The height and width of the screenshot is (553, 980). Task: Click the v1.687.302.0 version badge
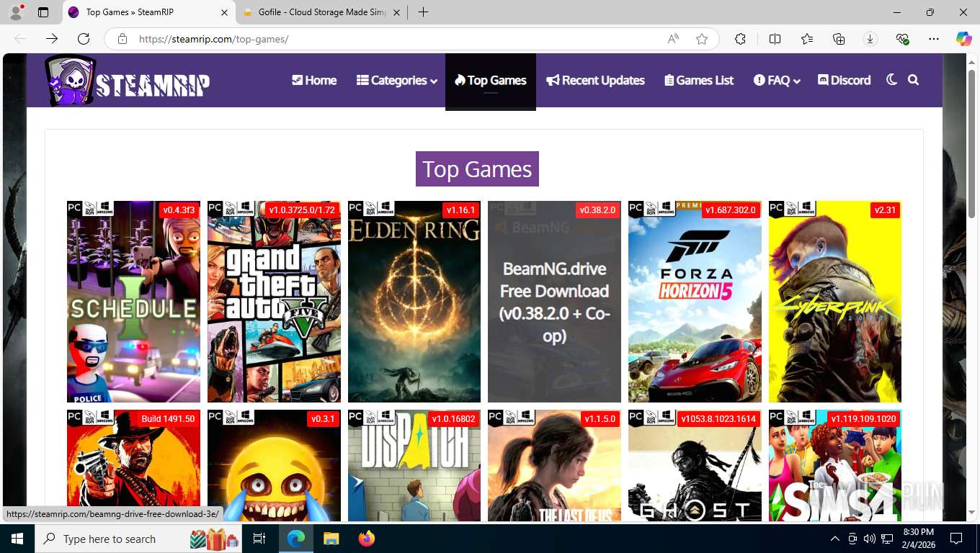click(731, 210)
